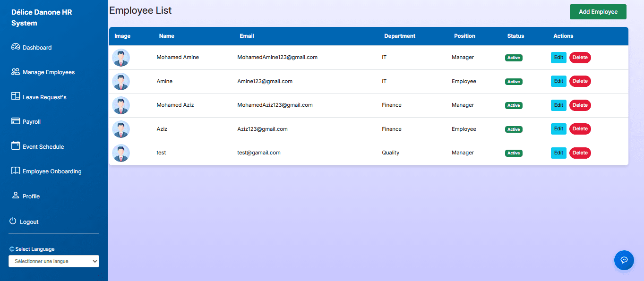This screenshot has height=281, width=644.
Task: Open the chat bubble floating button
Action: 624,260
